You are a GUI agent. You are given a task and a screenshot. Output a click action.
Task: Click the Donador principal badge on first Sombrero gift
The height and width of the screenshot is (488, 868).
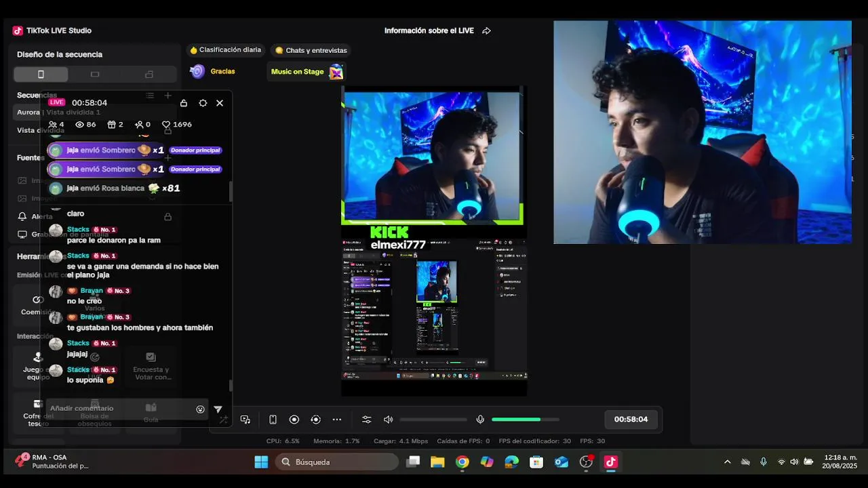pos(195,150)
